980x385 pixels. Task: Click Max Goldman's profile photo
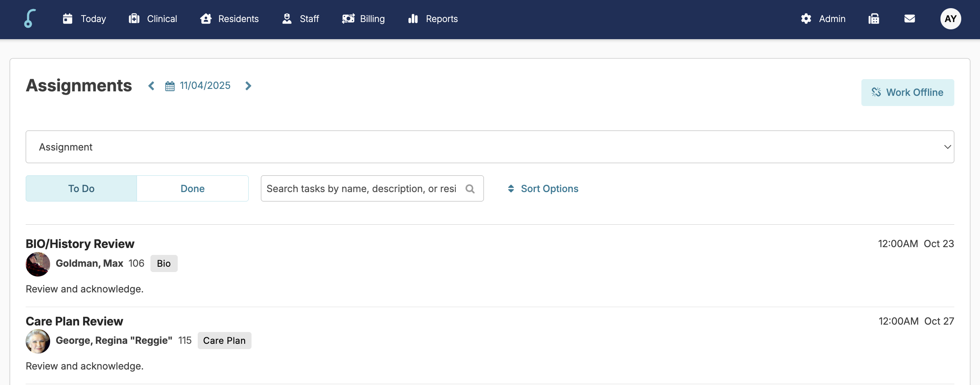pos(38,264)
